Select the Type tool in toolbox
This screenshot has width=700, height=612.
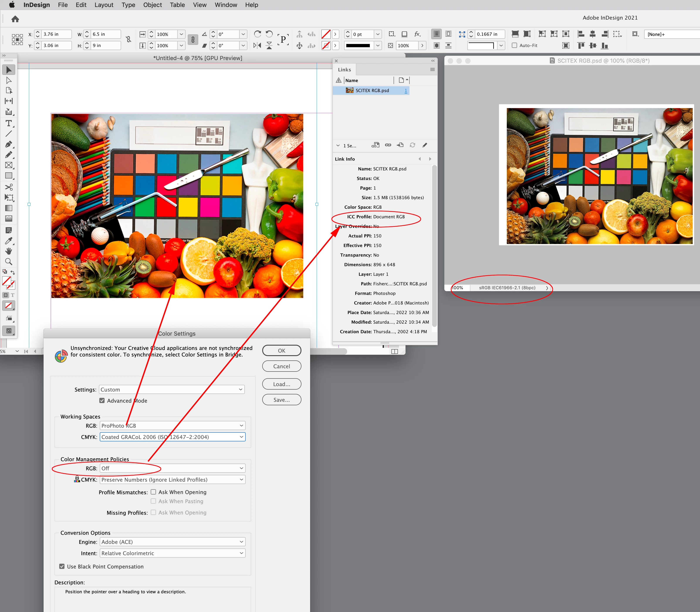(8, 123)
